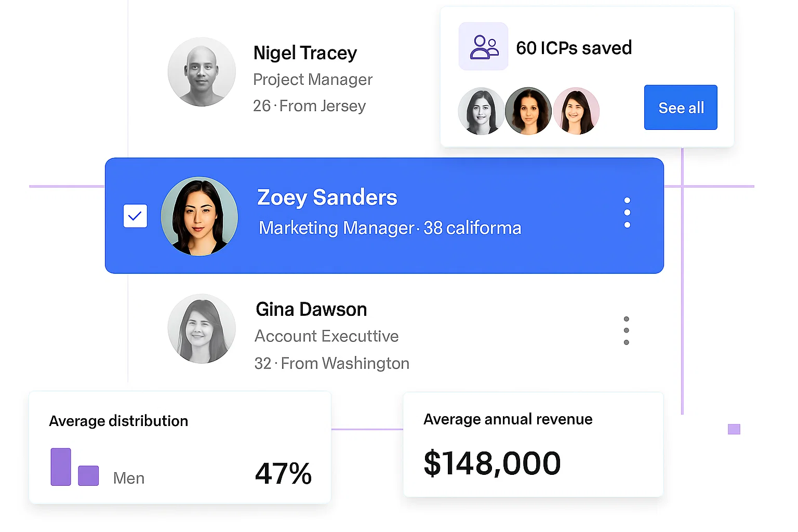Select the Zoey Sanders name heading

(327, 197)
